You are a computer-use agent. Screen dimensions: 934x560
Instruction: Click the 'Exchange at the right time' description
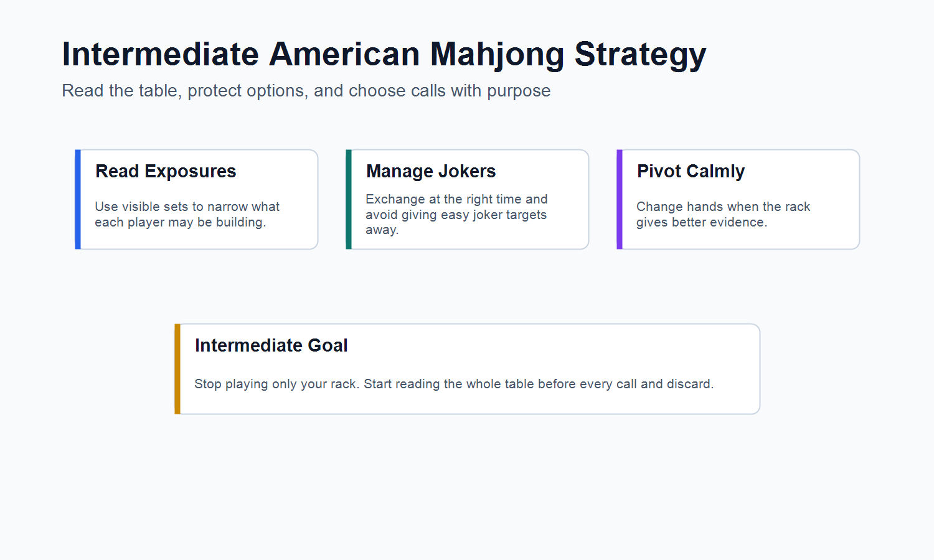pos(456,214)
